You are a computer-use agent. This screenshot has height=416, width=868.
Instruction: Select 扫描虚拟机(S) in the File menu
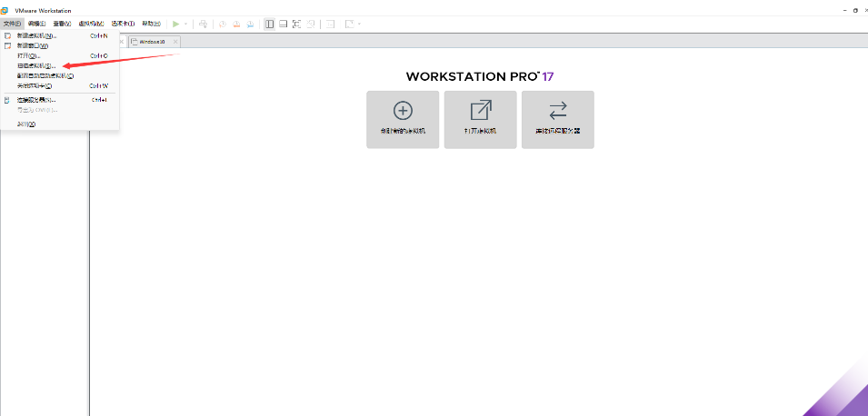36,65
